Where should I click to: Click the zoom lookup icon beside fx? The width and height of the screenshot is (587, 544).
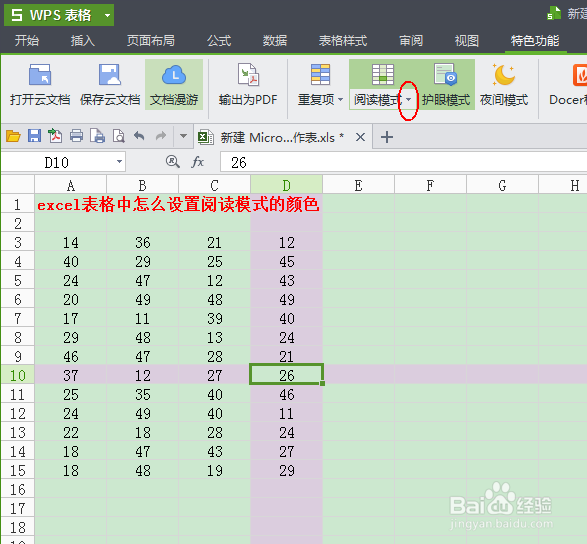[172, 162]
